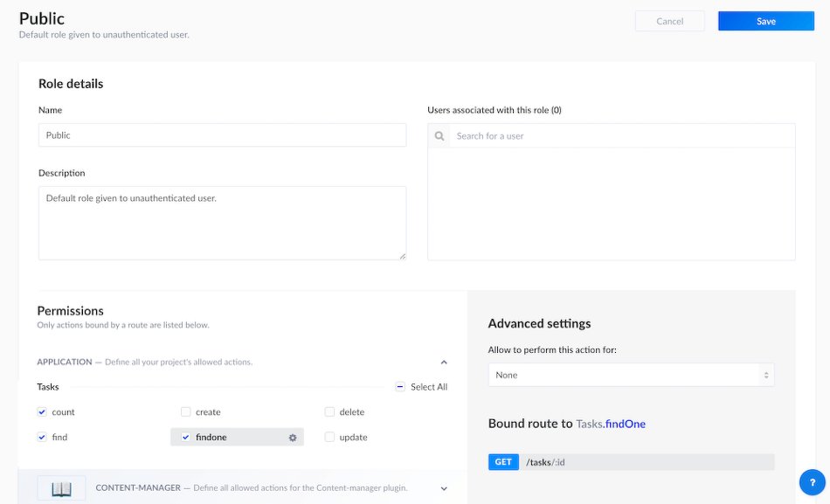Uncheck the find permission checkbox
This screenshot has height=504, width=830.
click(x=42, y=438)
